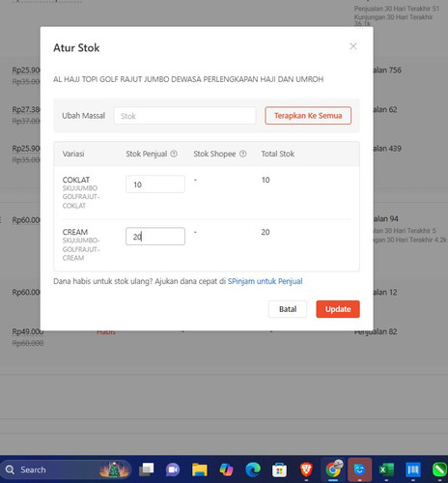Open the Brave browser taskbar icon

[306, 469]
